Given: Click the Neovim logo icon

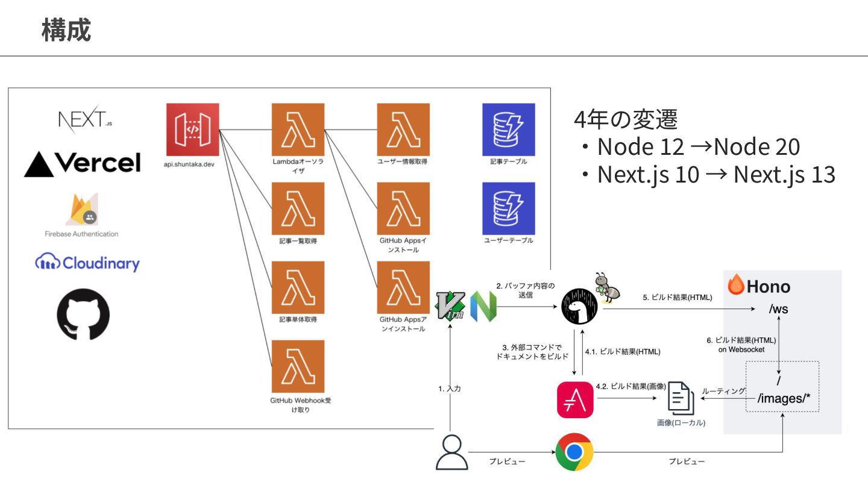Looking at the screenshot, I should click(x=483, y=306).
